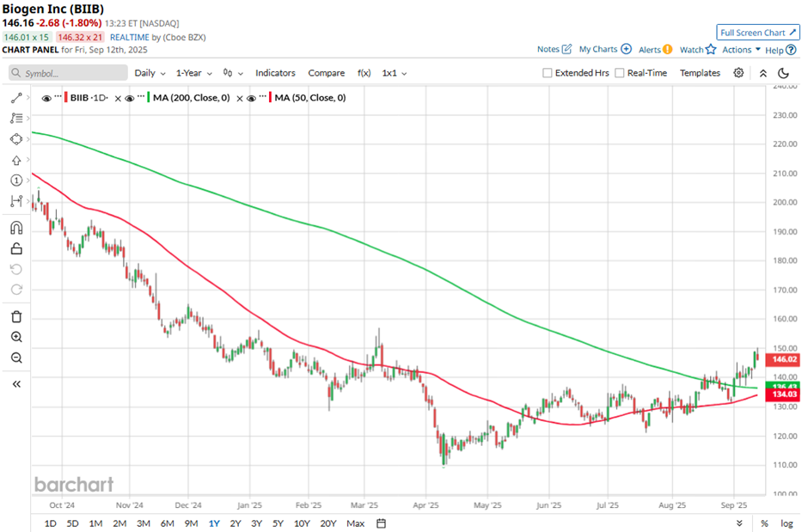Select the 1D time range

point(50,523)
